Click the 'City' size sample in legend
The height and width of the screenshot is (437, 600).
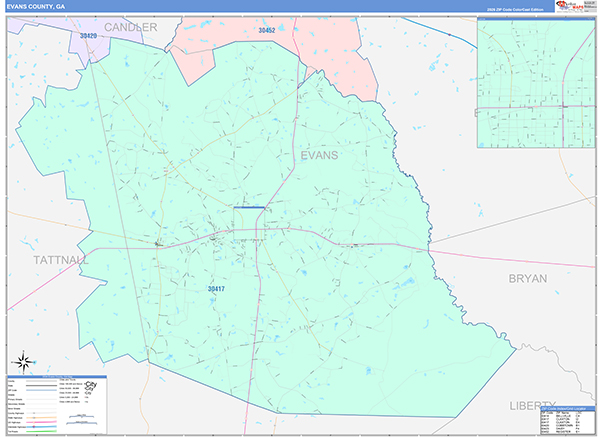click(x=91, y=384)
